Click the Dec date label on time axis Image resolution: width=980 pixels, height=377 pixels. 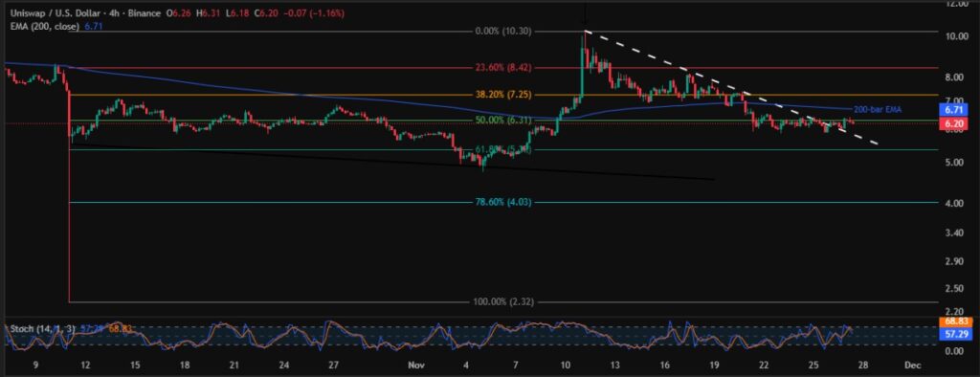(912, 366)
